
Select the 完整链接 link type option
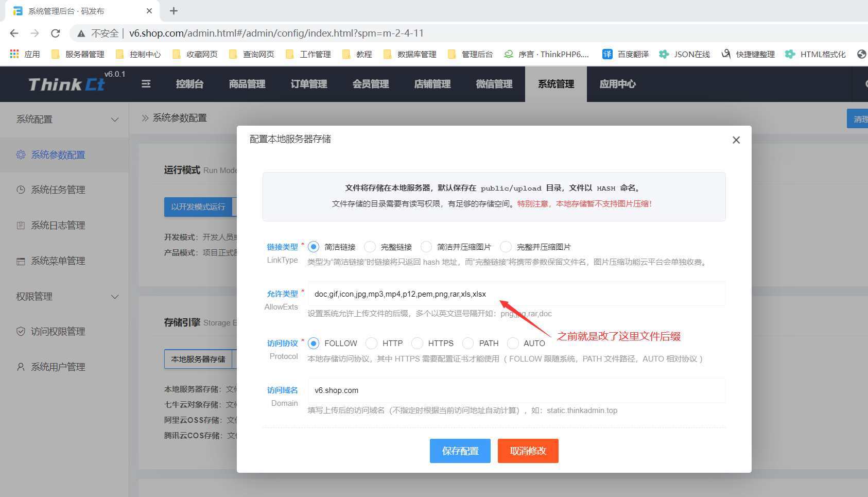click(370, 247)
